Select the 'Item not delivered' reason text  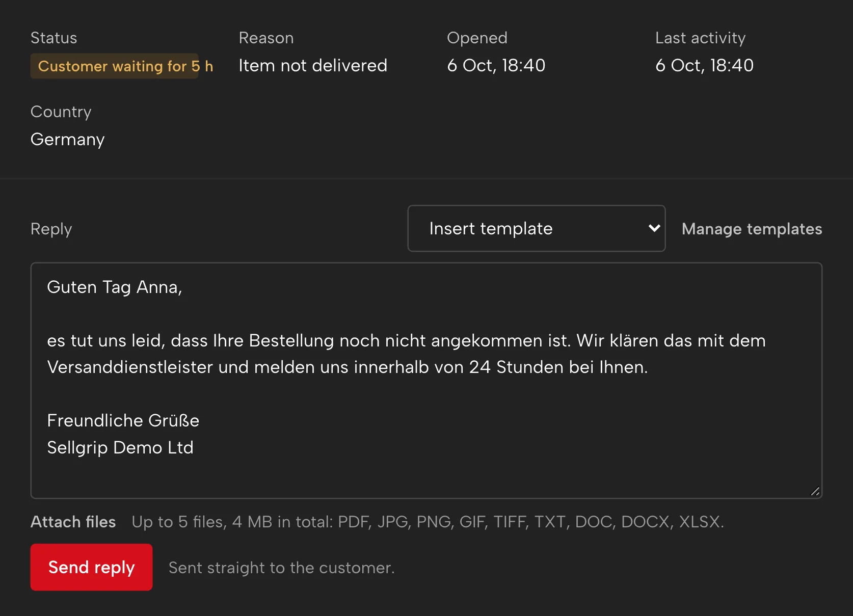[x=313, y=66]
